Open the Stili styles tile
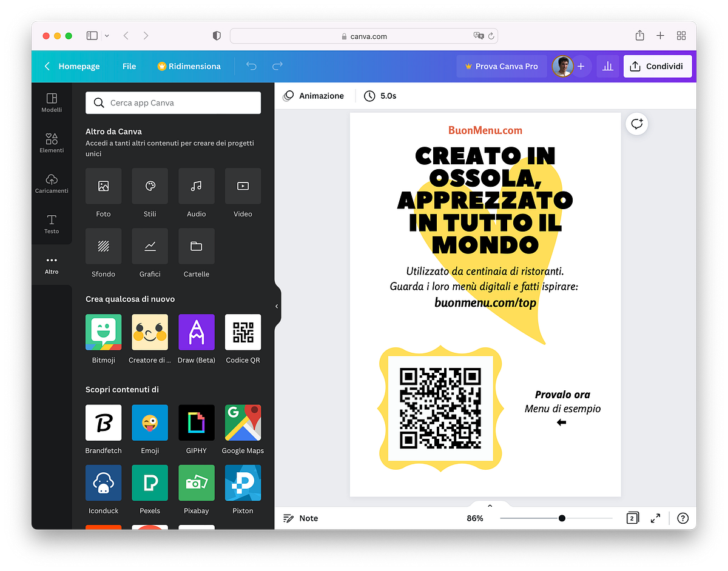 150,186
